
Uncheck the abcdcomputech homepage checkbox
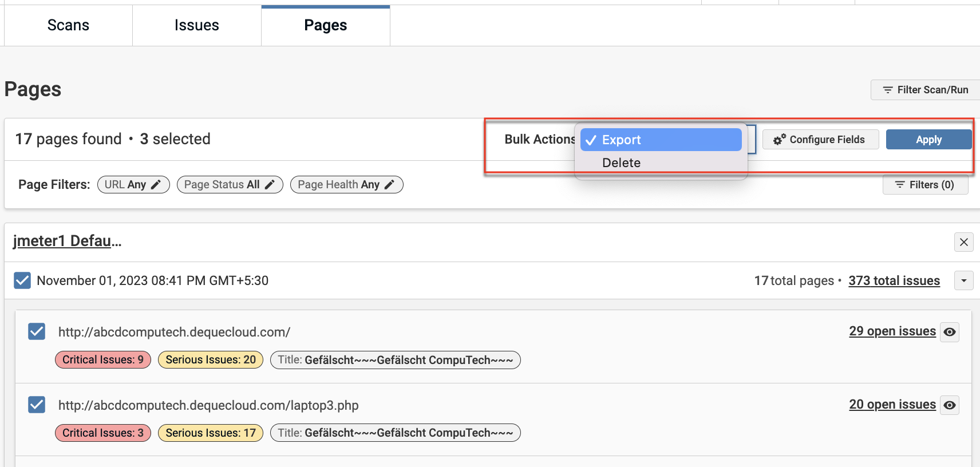point(37,331)
